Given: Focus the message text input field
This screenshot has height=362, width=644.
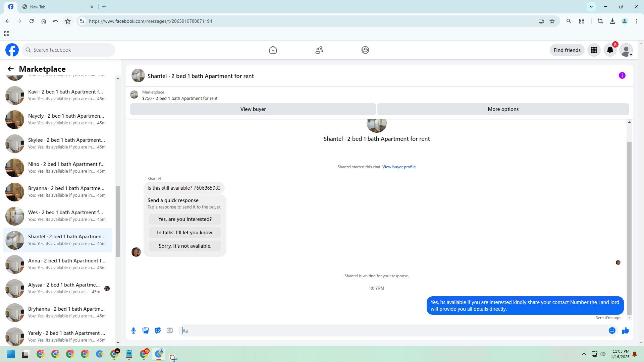Looking at the screenshot, I should point(392,330).
